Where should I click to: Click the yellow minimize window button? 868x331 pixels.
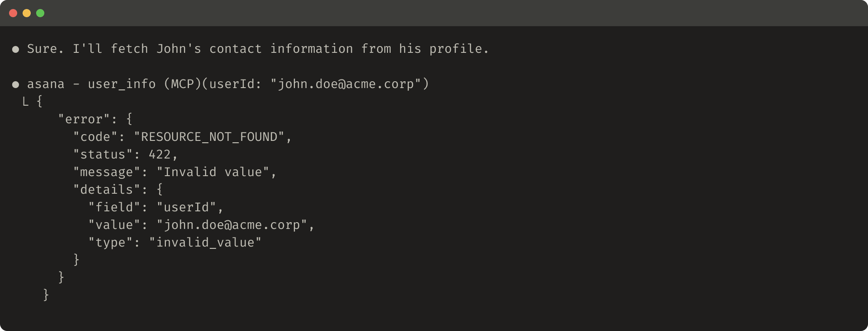27,13
